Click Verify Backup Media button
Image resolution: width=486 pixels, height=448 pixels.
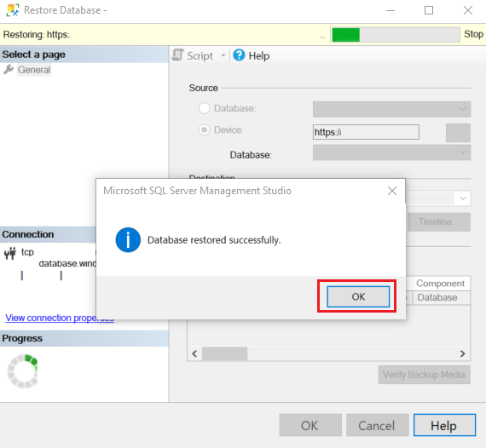point(424,375)
